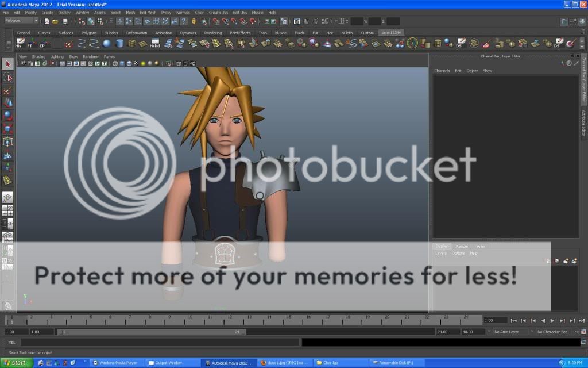Click the Center Pivot 'CP' shelf icon
The width and height of the screenshot is (588, 368).
44,43
